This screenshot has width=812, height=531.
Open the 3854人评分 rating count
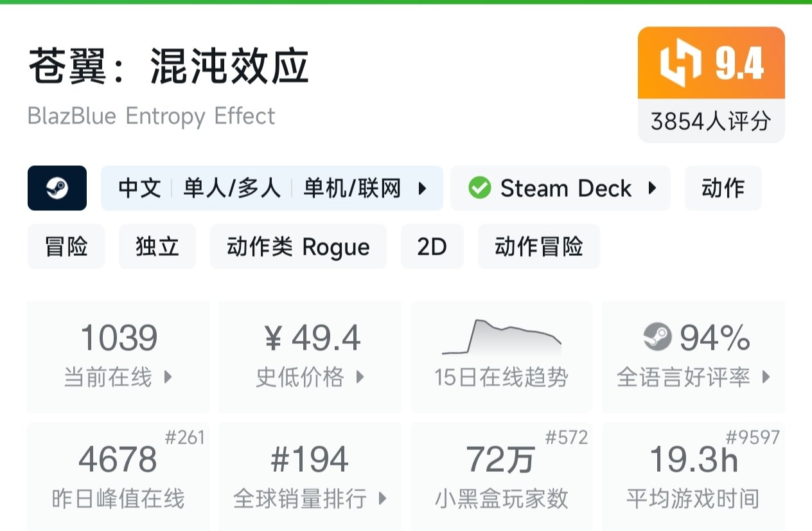(710, 121)
